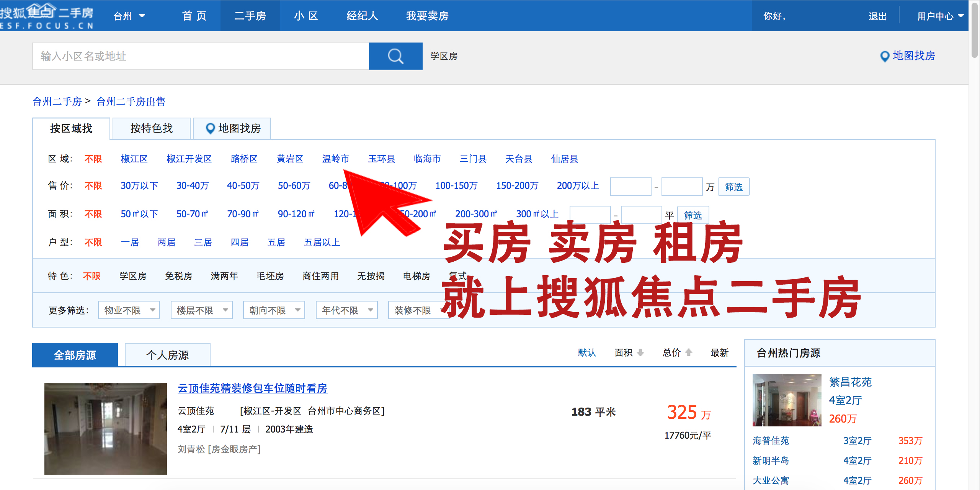Viewport: 980px width, 490px height.
Task: Select the 全部房源 tab
Action: (x=75, y=355)
